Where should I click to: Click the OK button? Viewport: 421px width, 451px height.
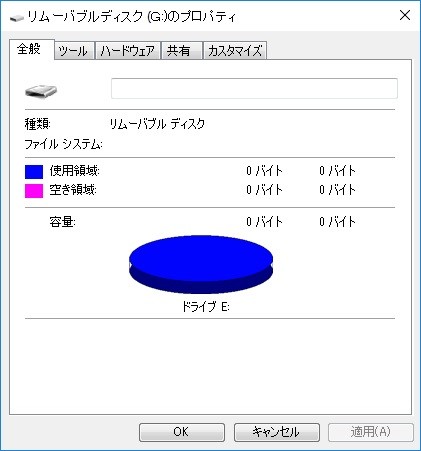(182, 432)
